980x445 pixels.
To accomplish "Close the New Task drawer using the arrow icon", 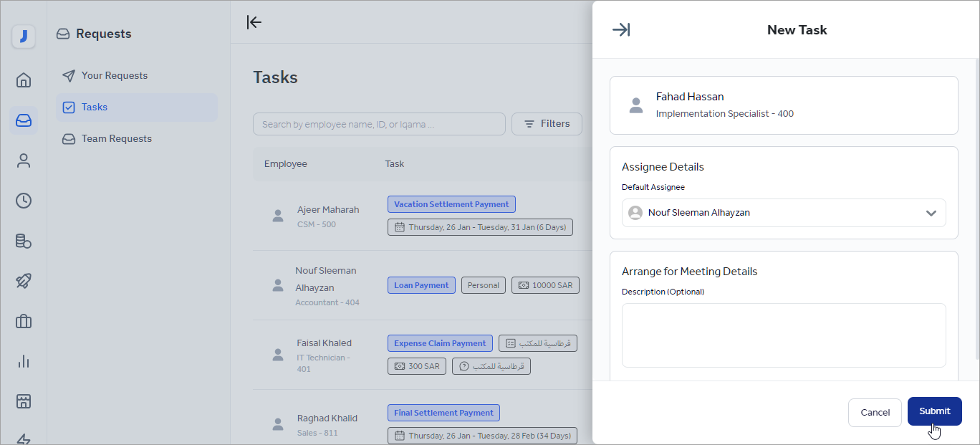I will (x=622, y=29).
